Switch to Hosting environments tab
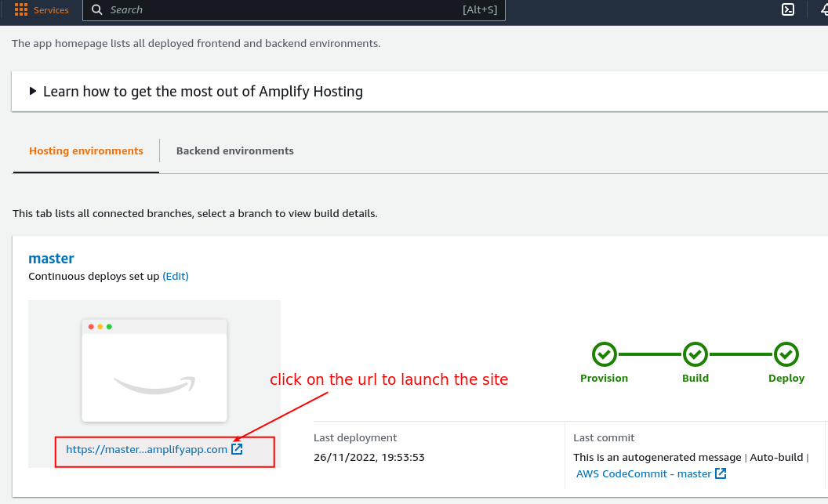 click(86, 151)
